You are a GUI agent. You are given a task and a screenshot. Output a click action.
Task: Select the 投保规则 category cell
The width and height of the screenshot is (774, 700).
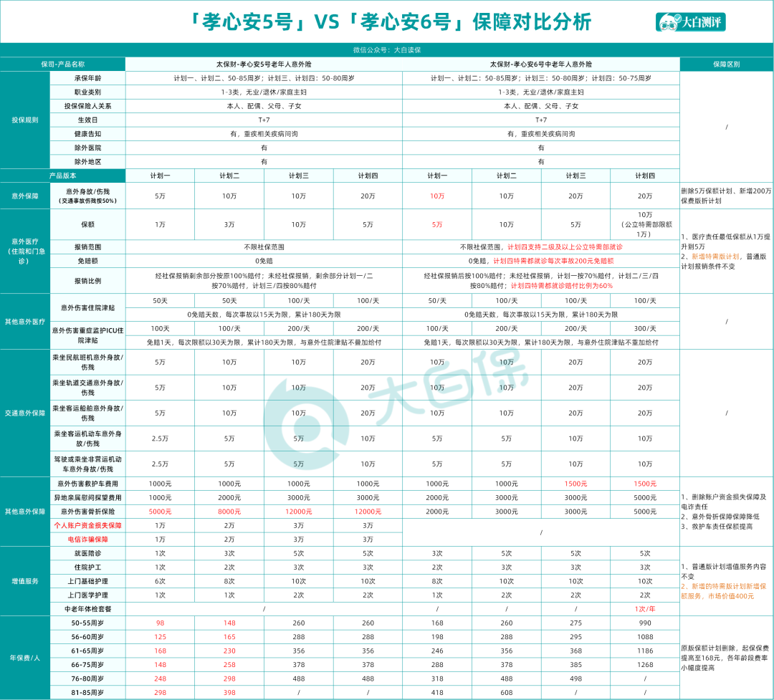point(25,120)
